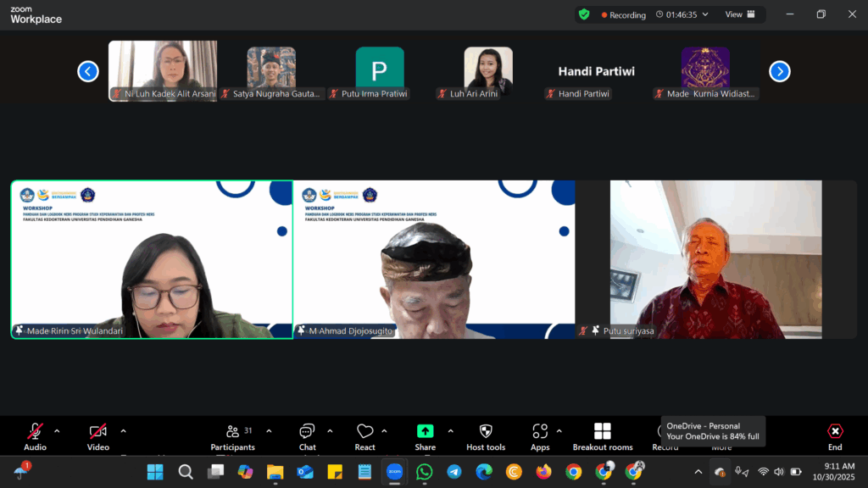The image size is (868, 488).
Task: Click the React heart icon
Action: (x=365, y=432)
